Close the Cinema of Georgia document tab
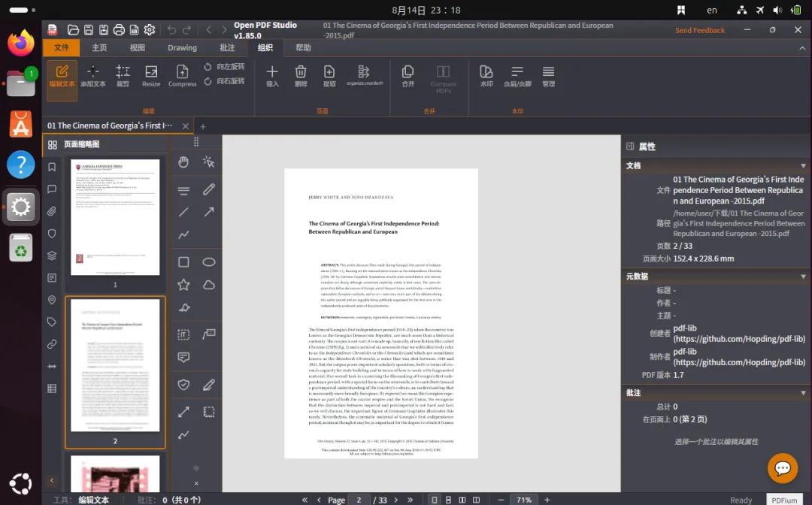 click(186, 125)
